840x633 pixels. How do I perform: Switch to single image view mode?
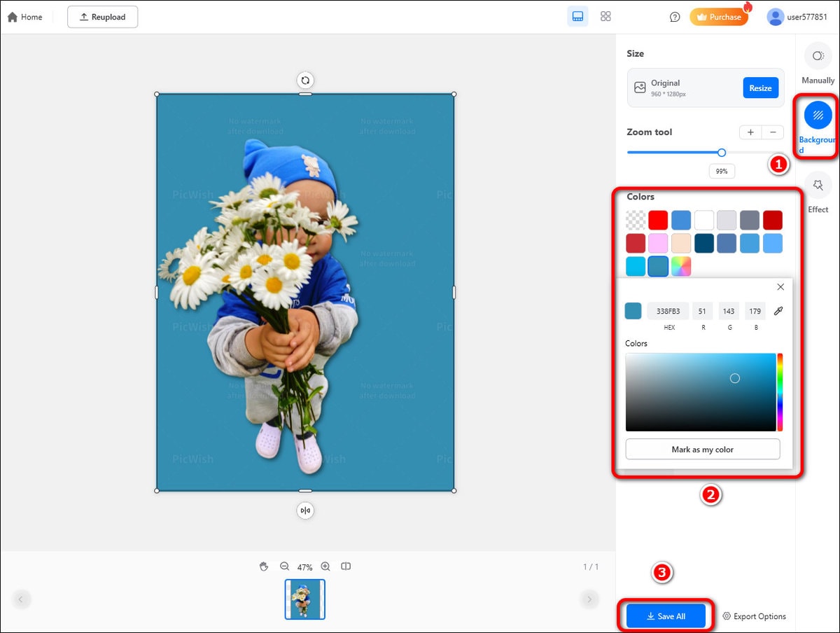coord(577,17)
